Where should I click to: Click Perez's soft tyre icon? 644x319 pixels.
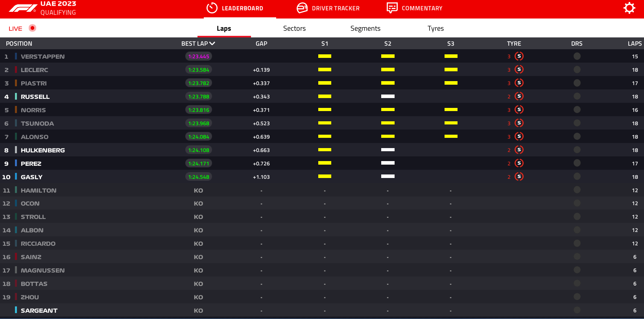coord(519,163)
